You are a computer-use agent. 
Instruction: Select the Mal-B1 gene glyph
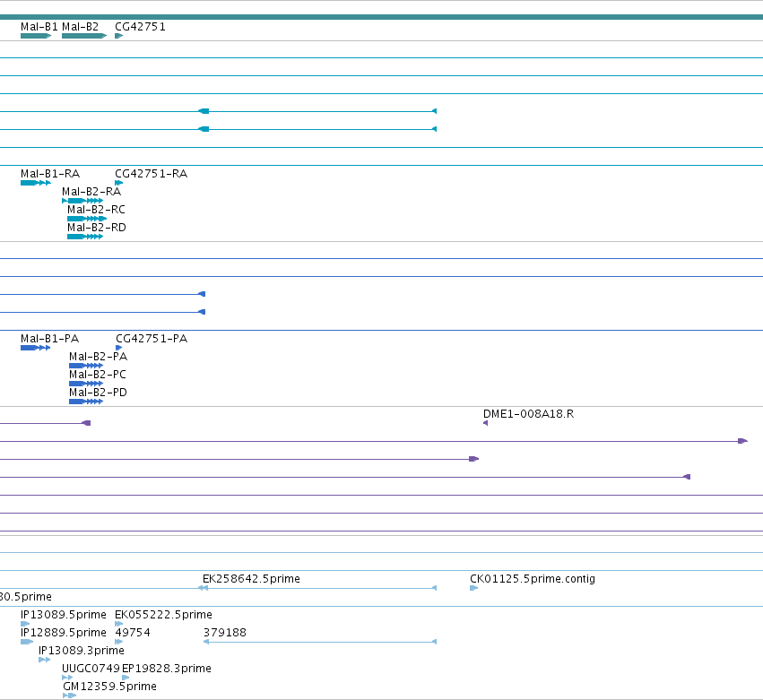(x=36, y=36)
